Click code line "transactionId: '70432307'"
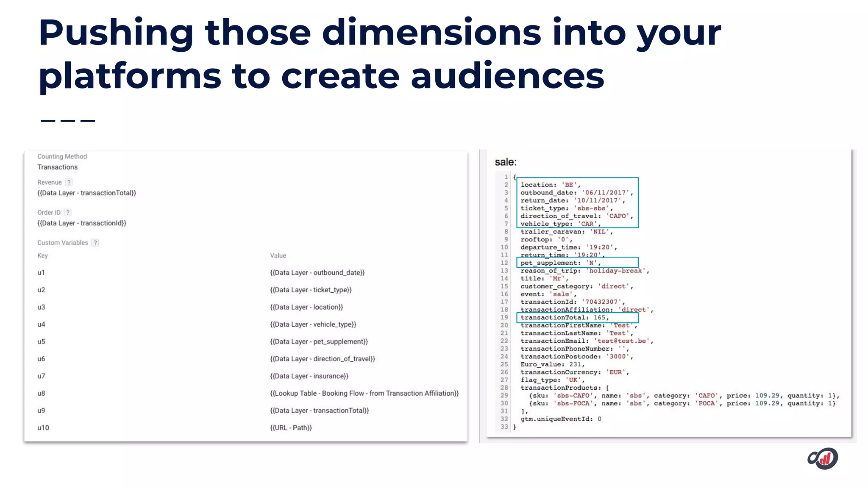 pyautogui.click(x=573, y=302)
